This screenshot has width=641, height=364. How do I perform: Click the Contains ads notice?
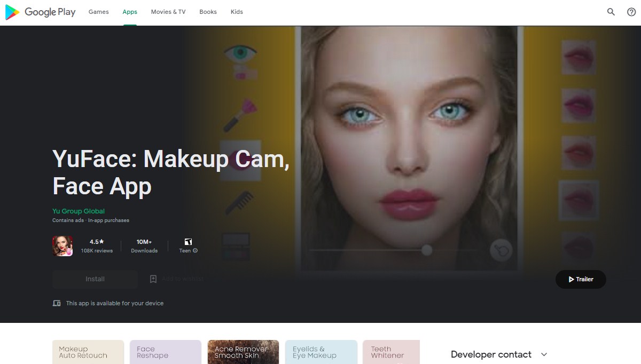(x=68, y=220)
